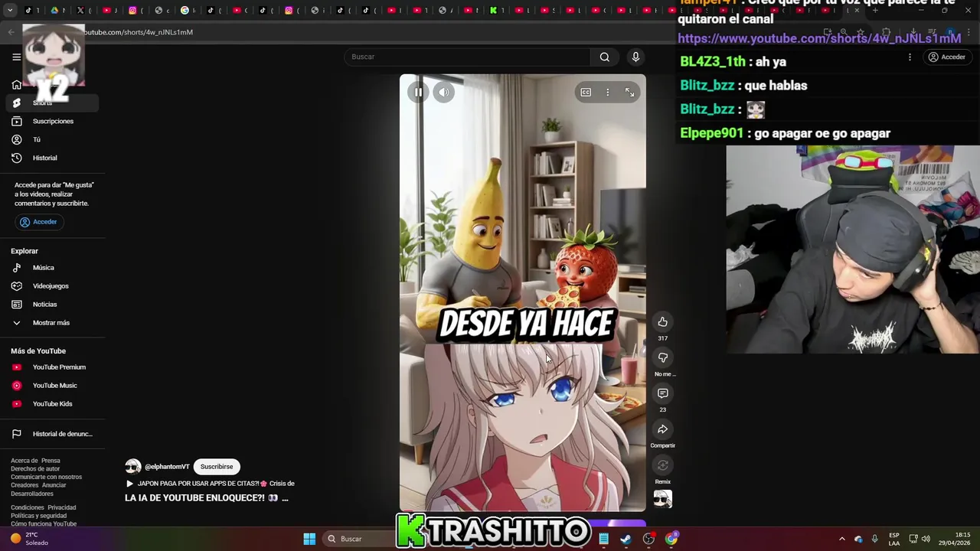Expand the LA IA DE YOUTUBE title ellipsis
The image size is (980, 551).
pos(285,498)
